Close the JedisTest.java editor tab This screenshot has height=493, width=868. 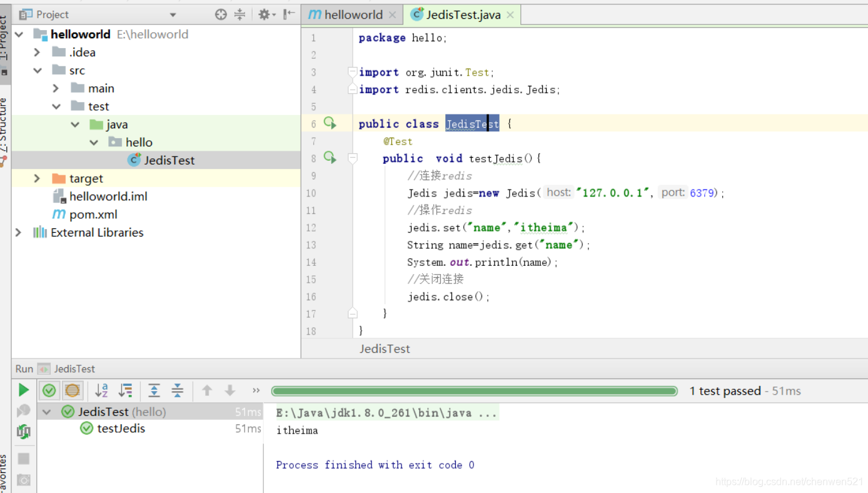pyautogui.click(x=510, y=14)
